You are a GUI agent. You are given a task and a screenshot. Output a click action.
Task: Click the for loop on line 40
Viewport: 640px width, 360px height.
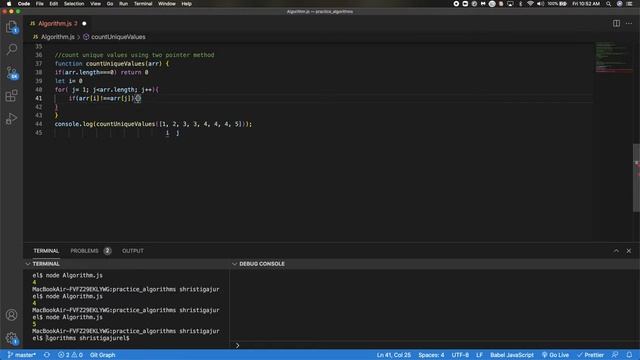click(x=107, y=90)
